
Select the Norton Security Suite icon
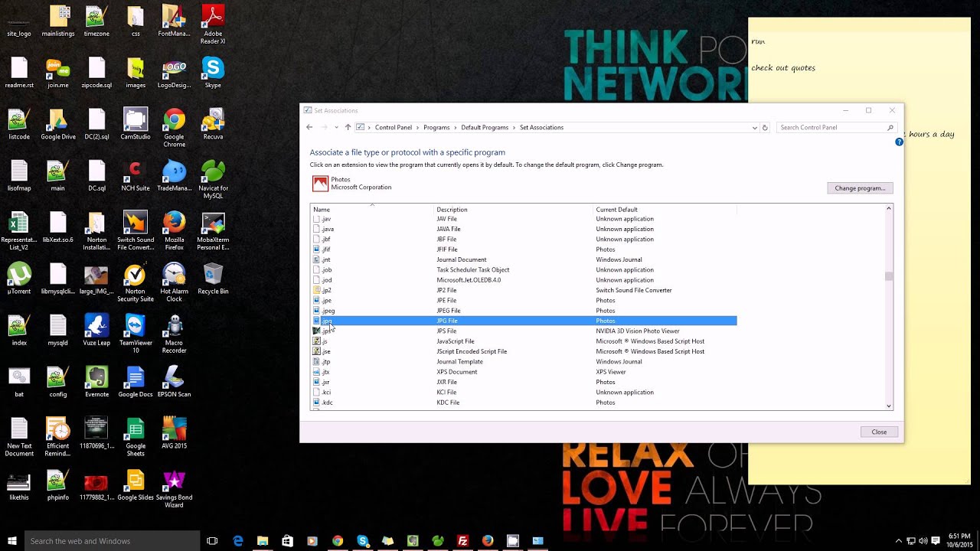136,282
